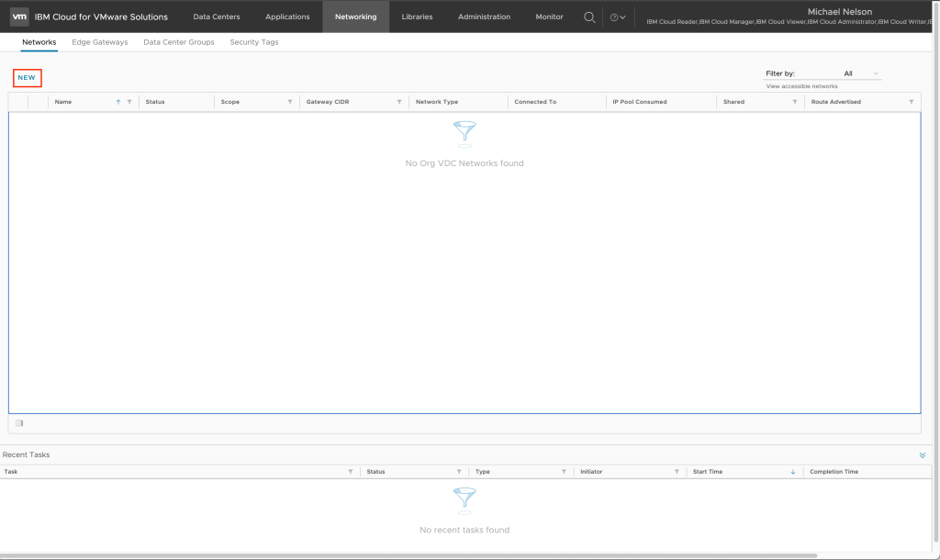
Task: Click the Initiator column filter icon
Action: click(x=677, y=472)
